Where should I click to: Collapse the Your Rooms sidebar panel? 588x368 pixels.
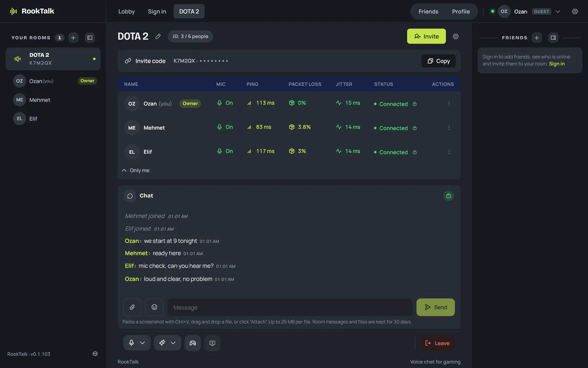pos(90,38)
